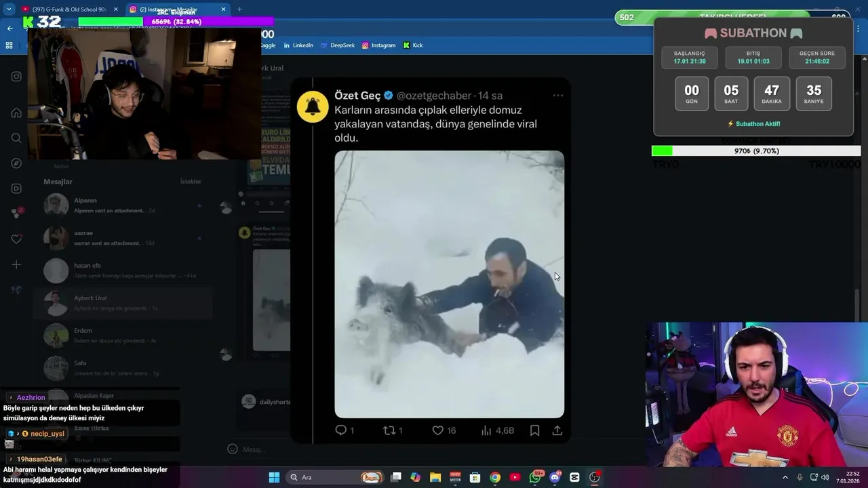Bookmark the Özet Geç tweet
The image size is (868, 488).
click(x=534, y=430)
